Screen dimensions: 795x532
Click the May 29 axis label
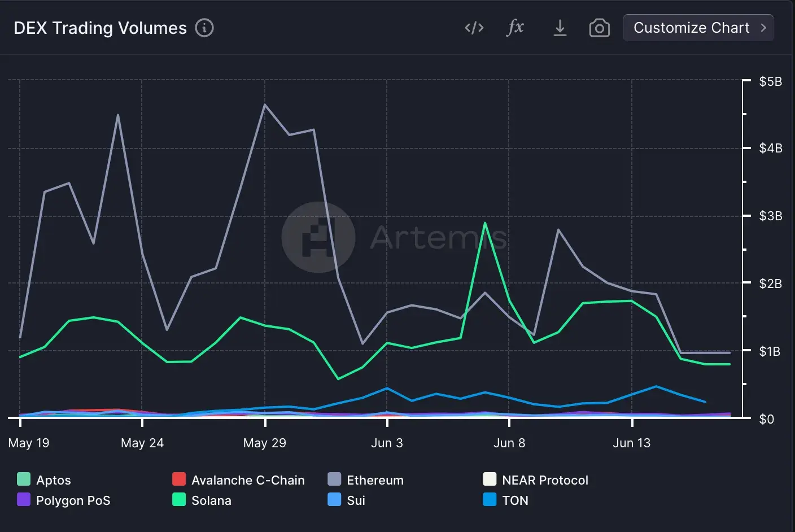(x=265, y=443)
